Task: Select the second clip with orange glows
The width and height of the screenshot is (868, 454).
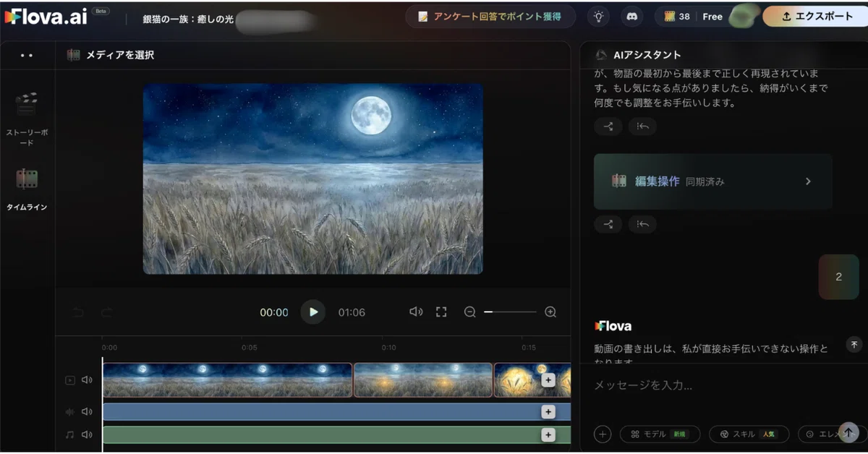Action: tap(423, 380)
